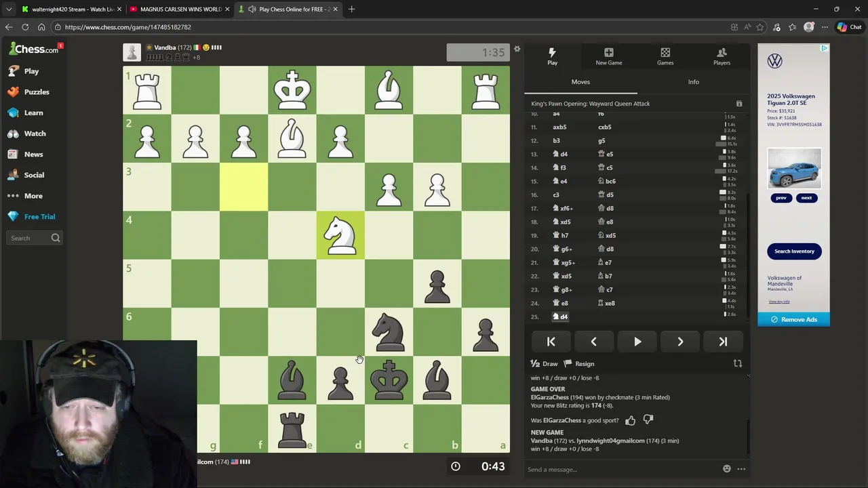The image size is (868, 488).
Task: Expand the browser tab search dropdown arrow
Action: point(9,9)
